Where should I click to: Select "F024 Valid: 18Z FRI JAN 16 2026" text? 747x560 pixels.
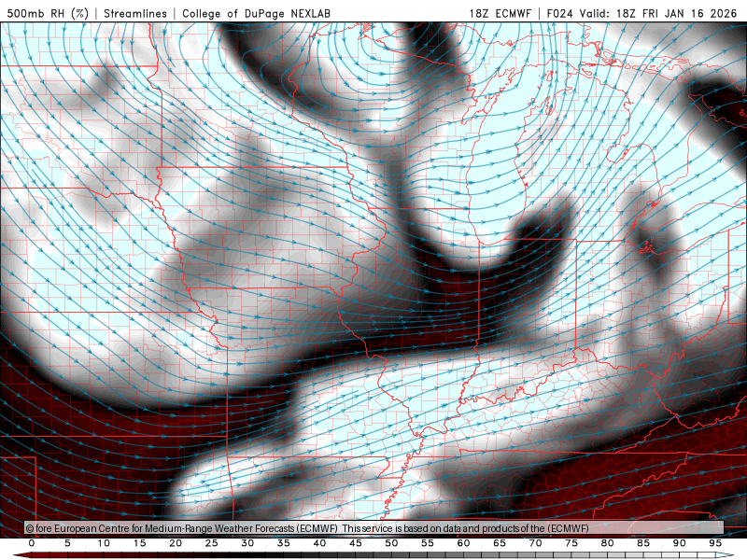pos(641,13)
